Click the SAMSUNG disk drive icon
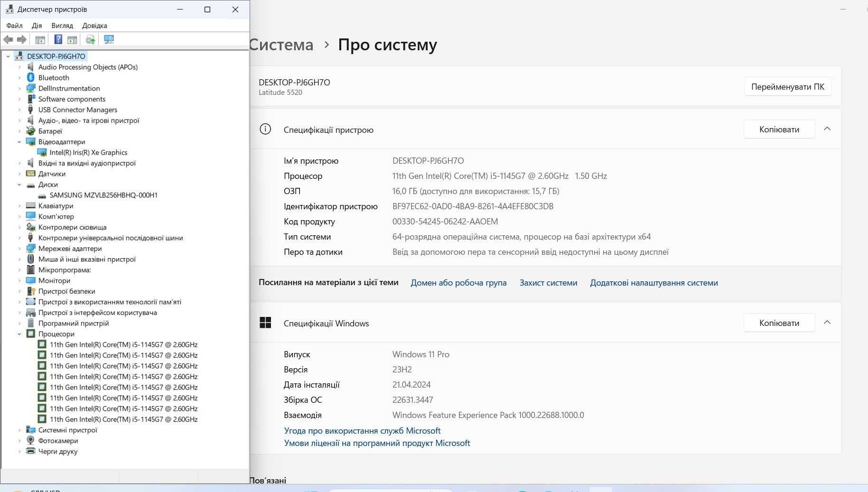 click(x=42, y=195)
